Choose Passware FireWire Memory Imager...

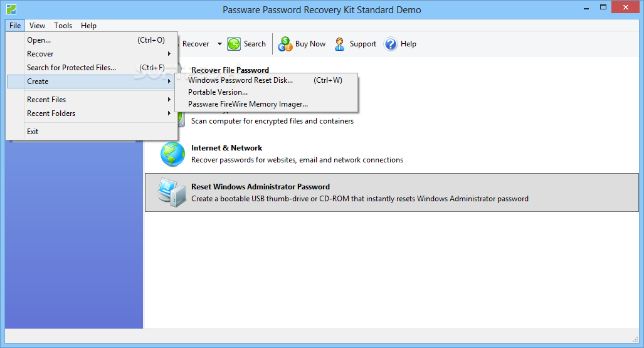266,104
